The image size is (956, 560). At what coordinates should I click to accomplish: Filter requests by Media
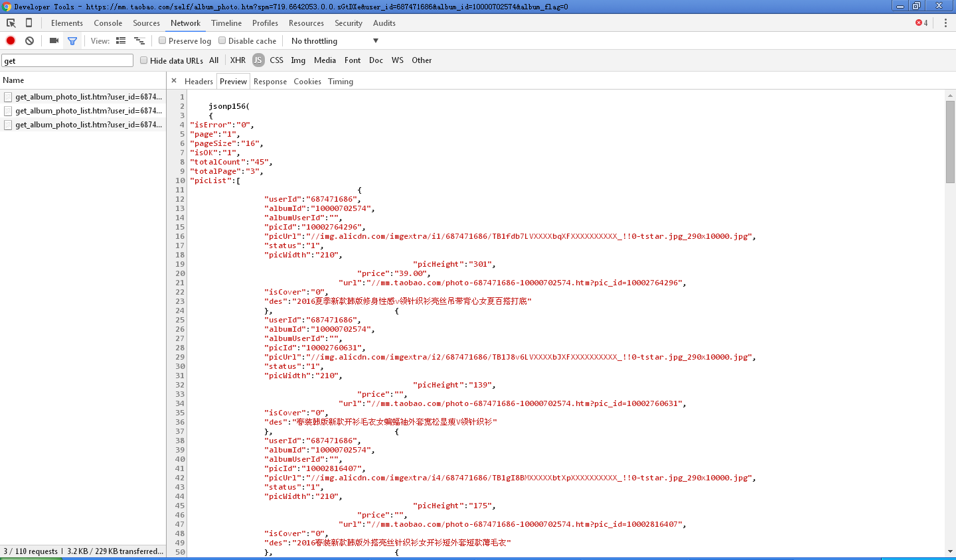click(x=325, y=60)
